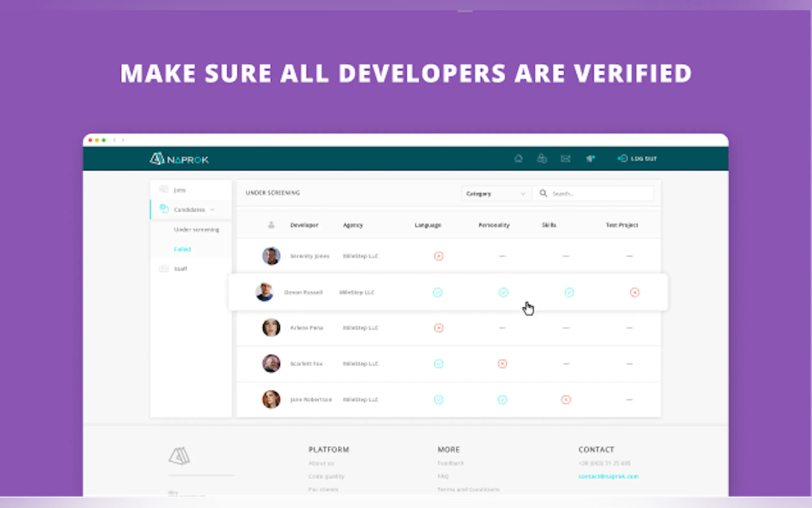Click the magnifier search icon
Image resolution: width=812 pixels, height=508 pixels.
pyautogui.click(x=543, y=194)
